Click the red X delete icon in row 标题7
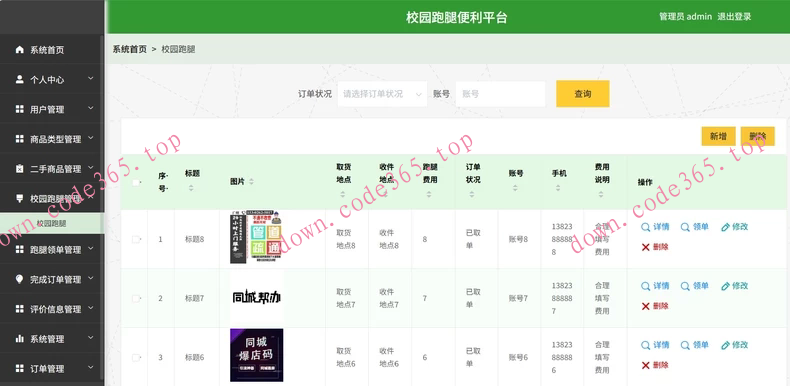 (x=645, y=306)
